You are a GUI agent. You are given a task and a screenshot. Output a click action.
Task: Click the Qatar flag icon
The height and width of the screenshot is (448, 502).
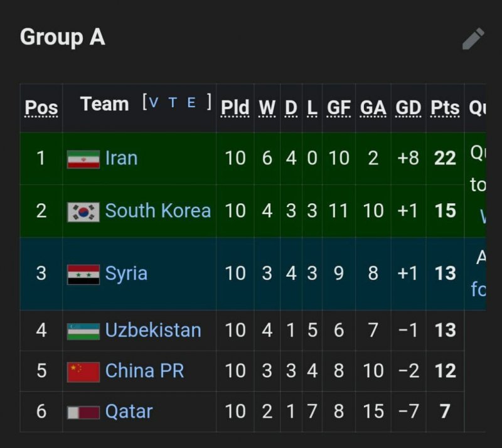(83, 412)
